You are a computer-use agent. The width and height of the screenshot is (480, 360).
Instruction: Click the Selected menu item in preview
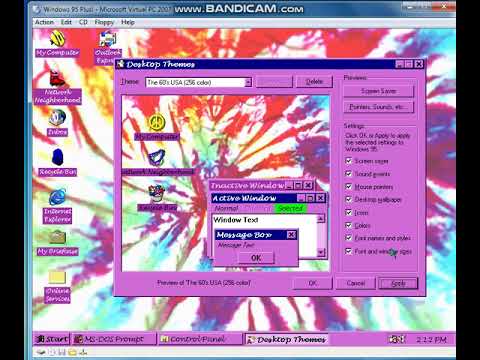coord(290,208)
